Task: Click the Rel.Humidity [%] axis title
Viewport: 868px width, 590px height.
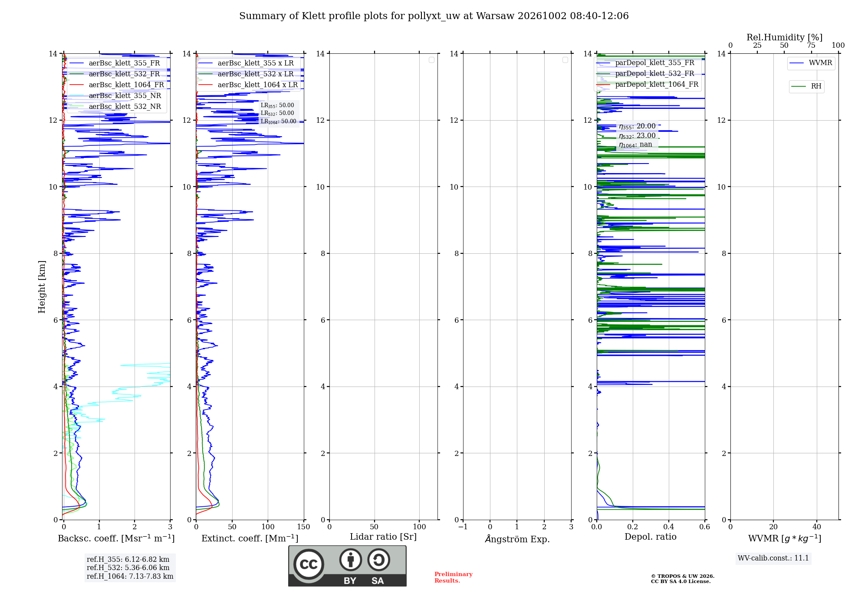Action: point(785,37)
